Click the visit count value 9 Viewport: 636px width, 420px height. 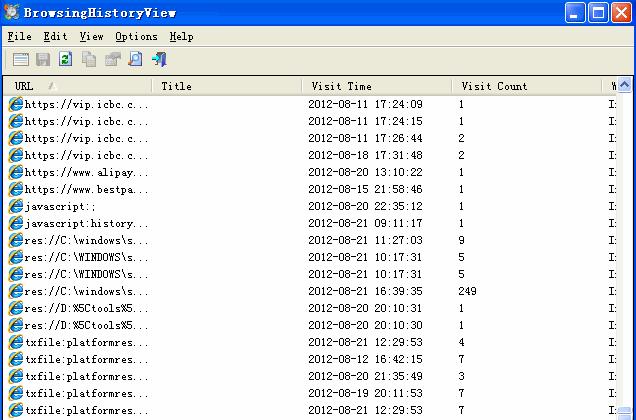(x=462, y=240)
